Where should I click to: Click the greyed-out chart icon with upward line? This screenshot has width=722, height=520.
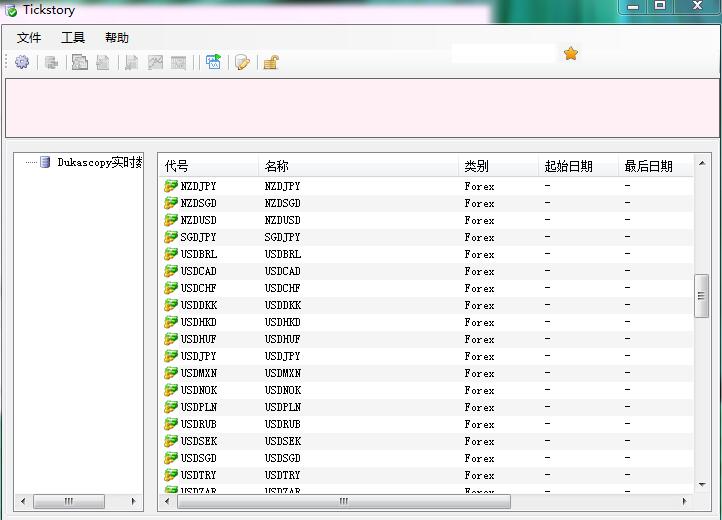(155, 62)
